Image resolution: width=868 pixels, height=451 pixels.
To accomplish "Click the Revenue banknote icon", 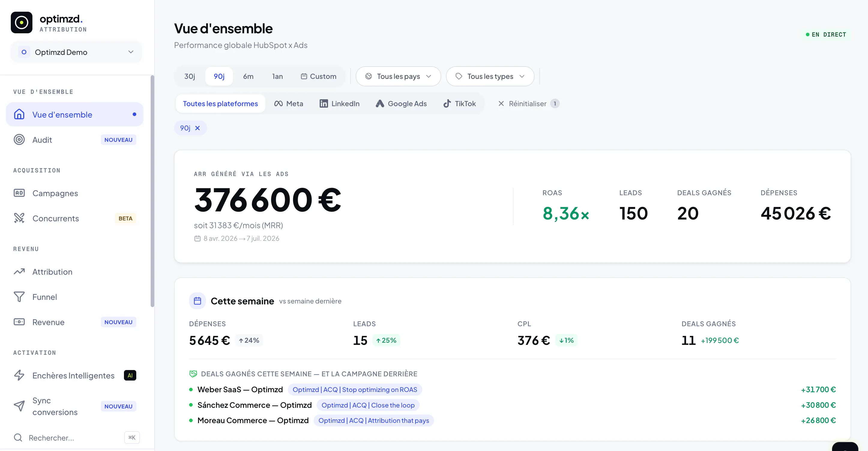I will click(19, 322).
